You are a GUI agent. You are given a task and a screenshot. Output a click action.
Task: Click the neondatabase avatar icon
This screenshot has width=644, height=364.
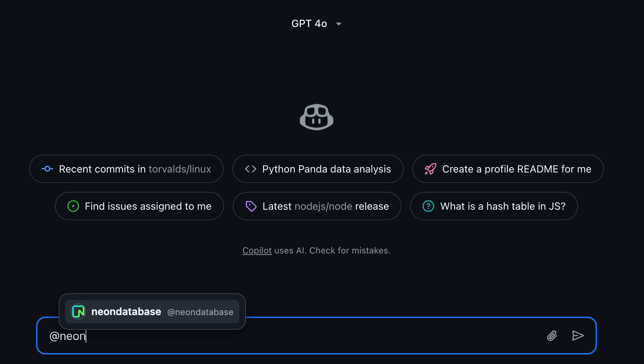click(x=78, y=311)
